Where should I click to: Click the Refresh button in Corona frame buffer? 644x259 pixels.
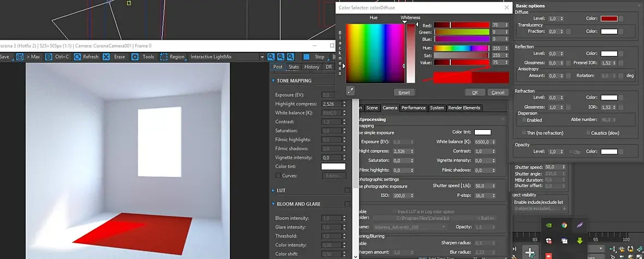click(x=87, y=57)
